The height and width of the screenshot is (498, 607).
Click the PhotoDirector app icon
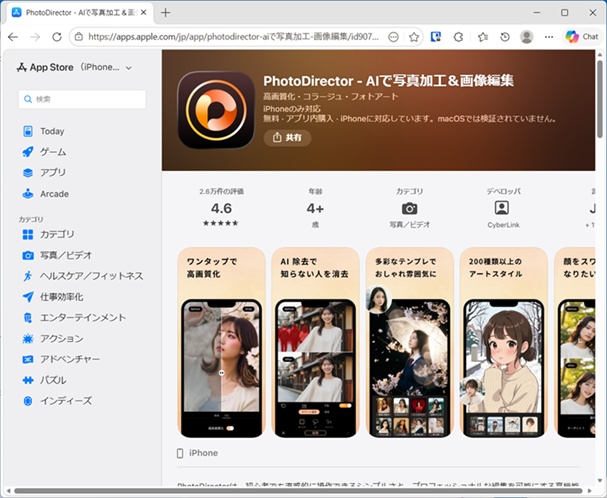coord(216,110)
